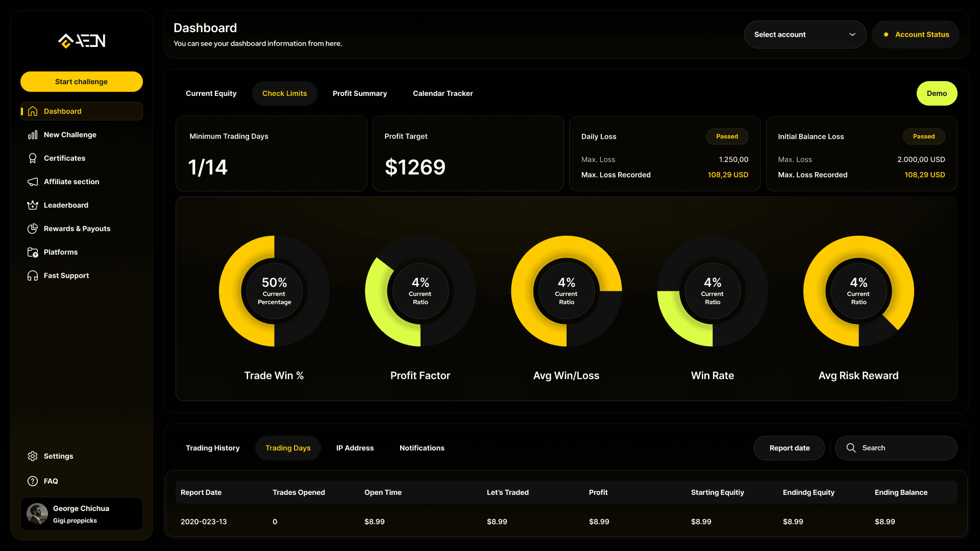Screen dimensions: 980x551
Task: Click the Passed badge on Initial Balance Loss
Action: click(x=924, y=136)
